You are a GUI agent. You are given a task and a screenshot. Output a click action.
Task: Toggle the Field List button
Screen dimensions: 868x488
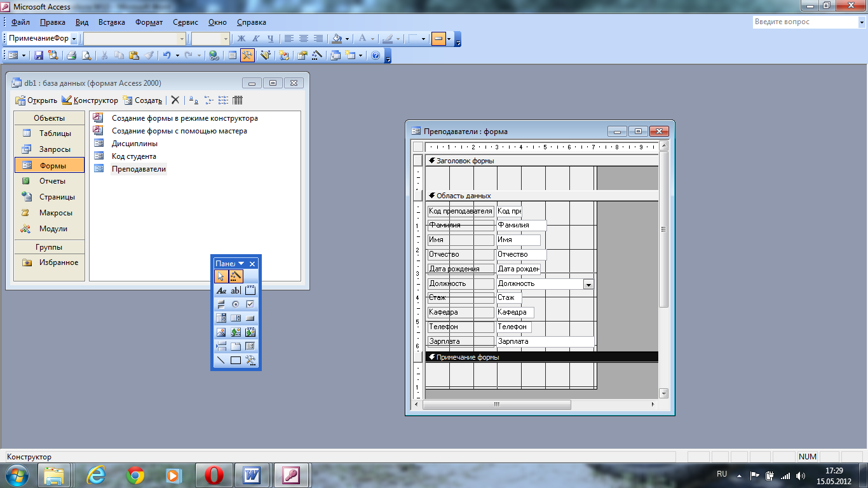click(x=232, y=55)
